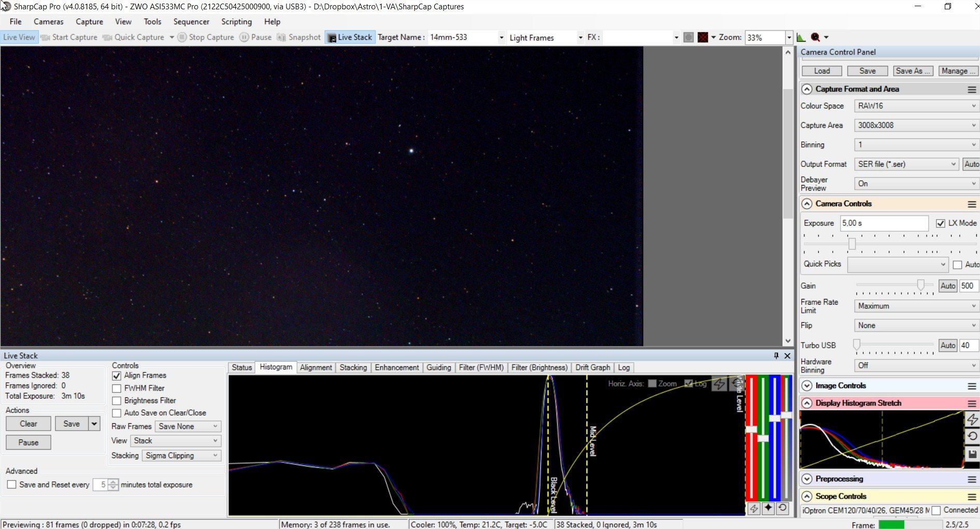This screenshot has height=529, width=980.
Task: Switch to the Alignment tab
Action: tap(316, 367)
